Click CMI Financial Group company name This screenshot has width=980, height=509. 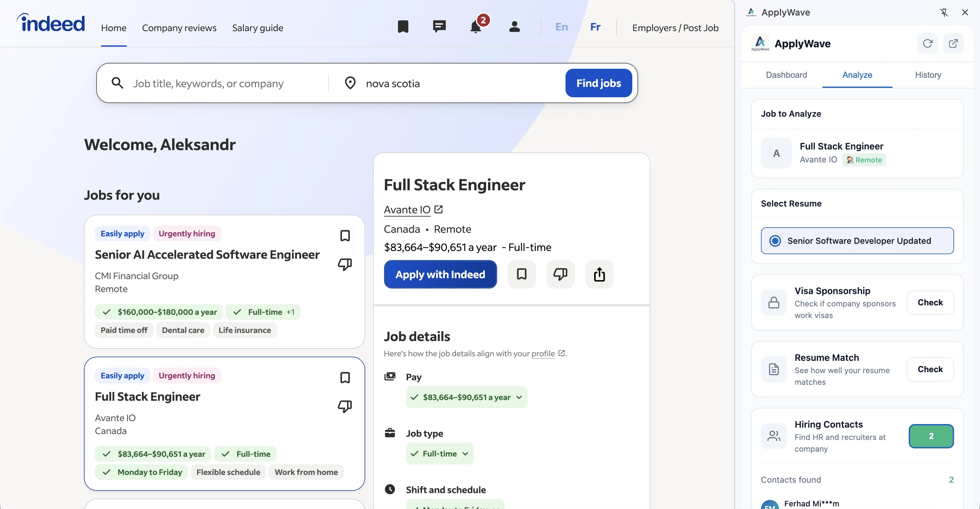[136, 276]
